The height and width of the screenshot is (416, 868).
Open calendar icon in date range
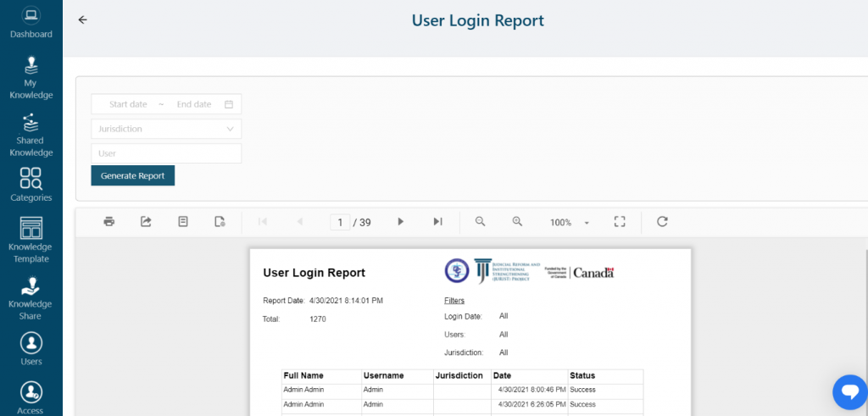[229, 104]
